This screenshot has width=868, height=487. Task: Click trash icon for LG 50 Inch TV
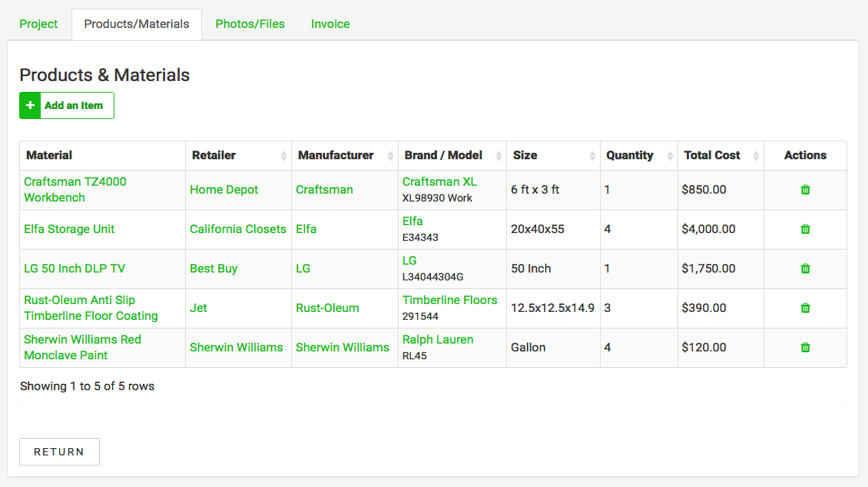tap(805, 269)
